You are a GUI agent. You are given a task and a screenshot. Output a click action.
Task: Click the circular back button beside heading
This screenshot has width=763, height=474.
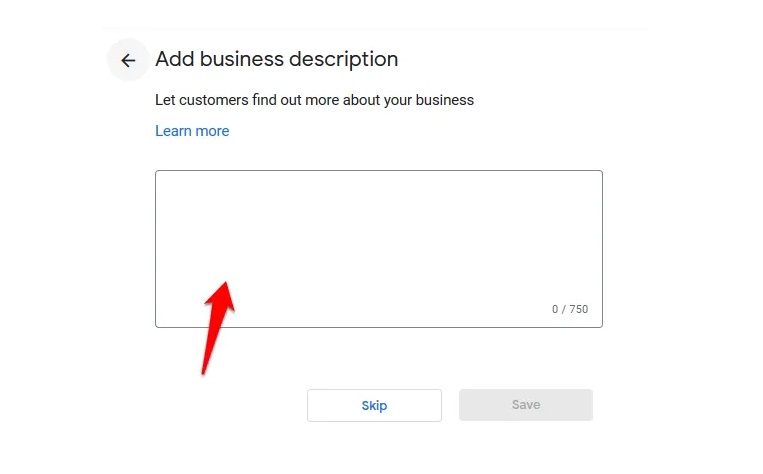point(128,60)
